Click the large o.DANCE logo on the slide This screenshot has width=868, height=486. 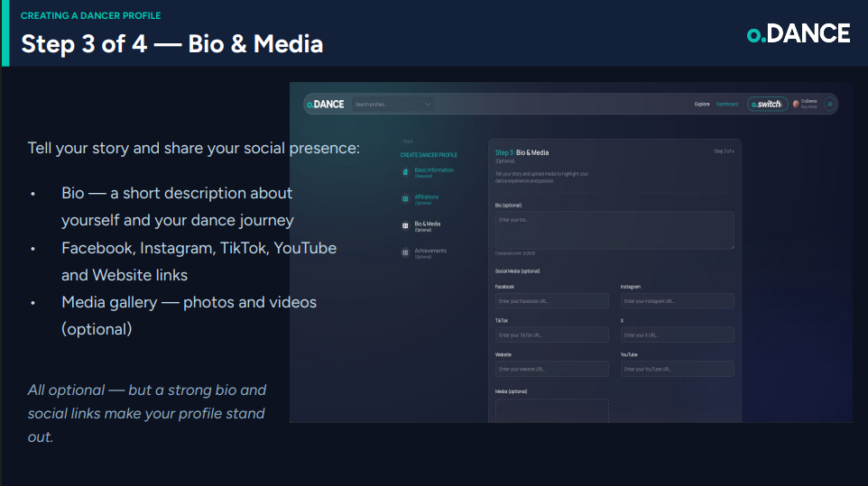799,33
